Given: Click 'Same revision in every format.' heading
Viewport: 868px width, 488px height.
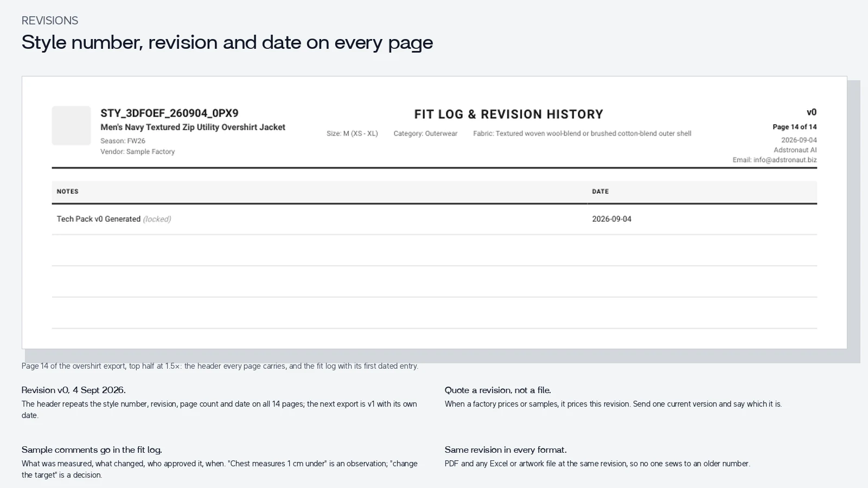Looking at the screenshot, I should pos(506,450).
